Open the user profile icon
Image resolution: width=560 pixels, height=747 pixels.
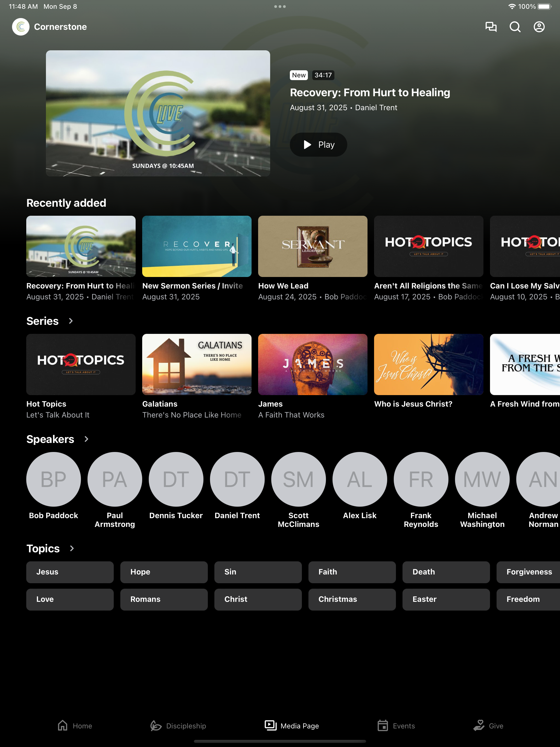[539, 27]
